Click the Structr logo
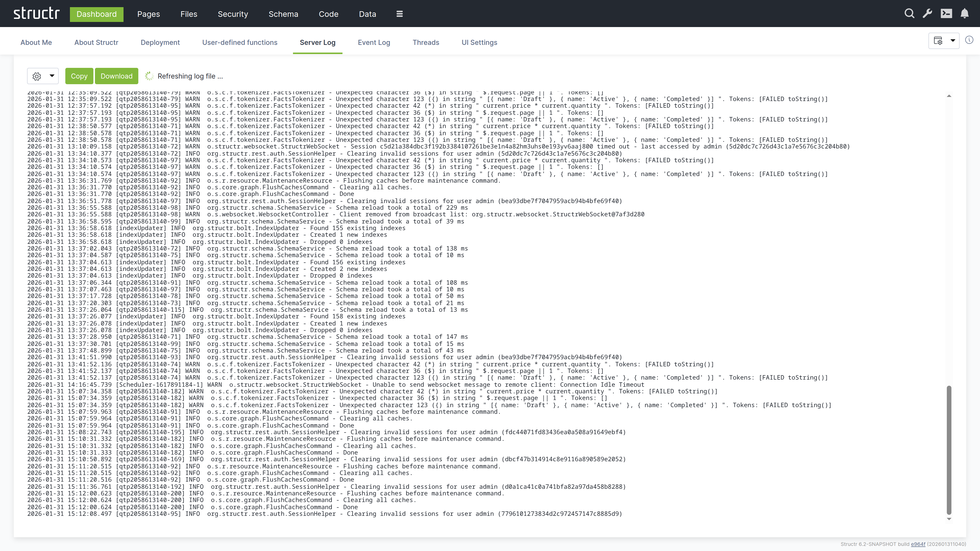This screenshot has height=551, width=980. (36, 14)
